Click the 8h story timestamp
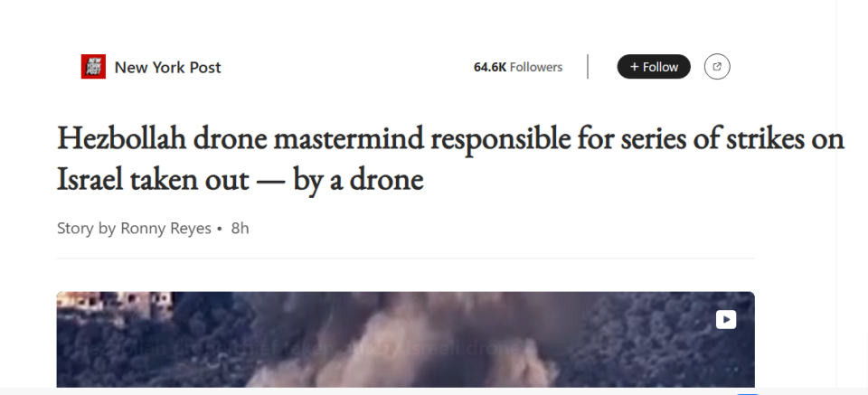Screen dimensions: 868x395 240,228
